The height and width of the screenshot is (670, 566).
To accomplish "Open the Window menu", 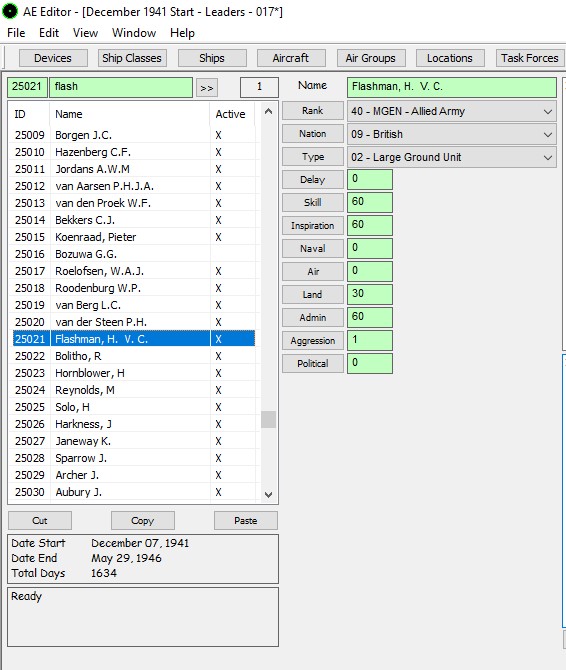I will coord(134,33).
